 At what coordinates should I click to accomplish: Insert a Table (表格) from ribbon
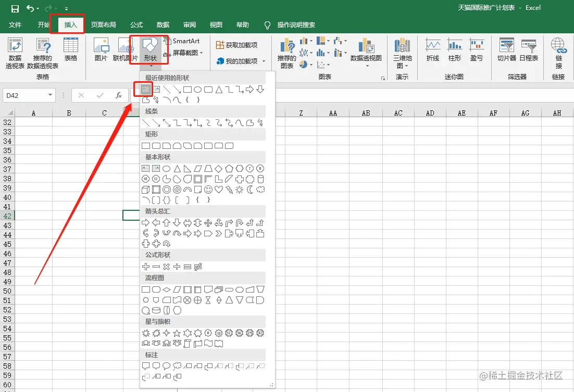71,49
